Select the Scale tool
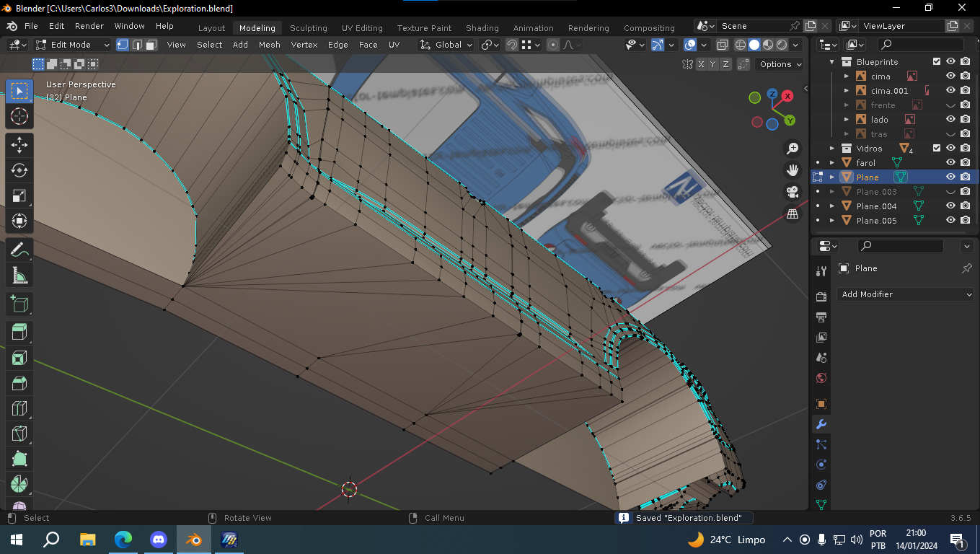Screen dimensions: 980x554 point(19,195)
